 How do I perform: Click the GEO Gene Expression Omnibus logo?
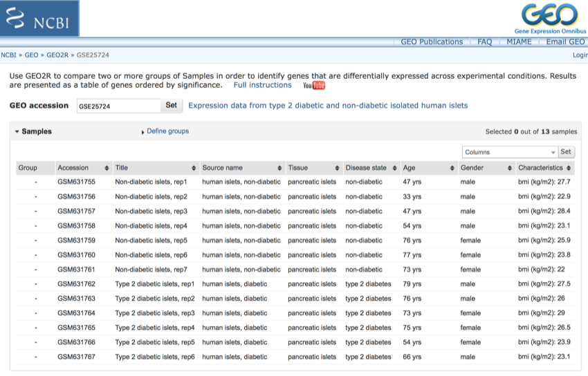(549, 18)
